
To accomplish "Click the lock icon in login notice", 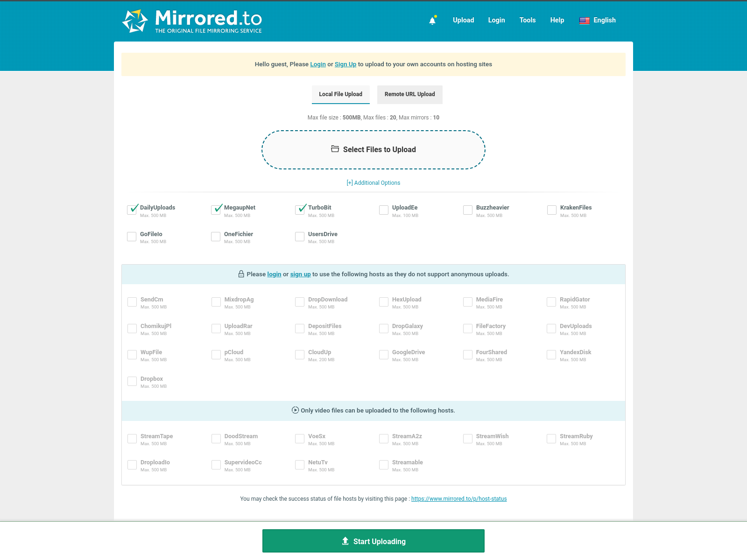I will pos(241,274).
